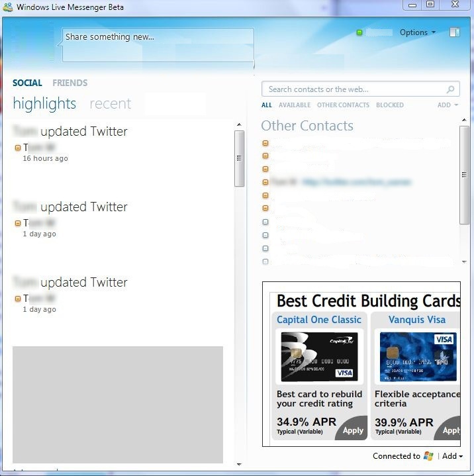Click the orange status icon beside the contact with a blue link

pyautogui.click(x=265, y=182)
